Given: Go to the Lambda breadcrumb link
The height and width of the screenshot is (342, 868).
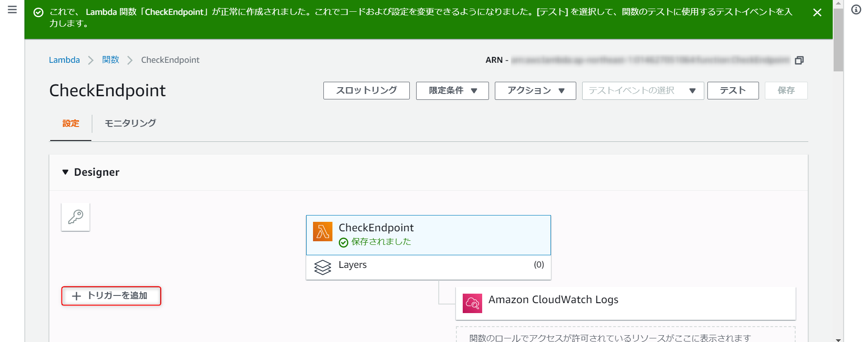Looking at the screenshot, I should [64, 60].
